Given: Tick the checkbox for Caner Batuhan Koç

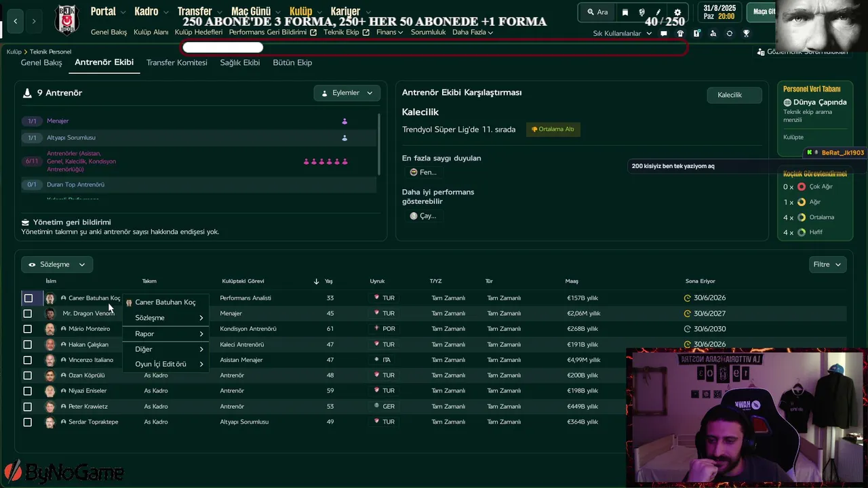Looking at the screenshot, I should 28,298.
